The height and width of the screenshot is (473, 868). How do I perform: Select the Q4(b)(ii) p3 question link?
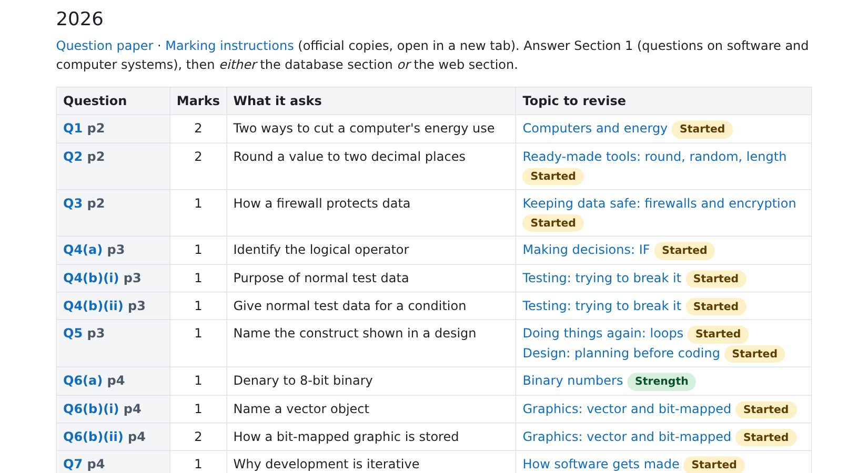[104, 306]
